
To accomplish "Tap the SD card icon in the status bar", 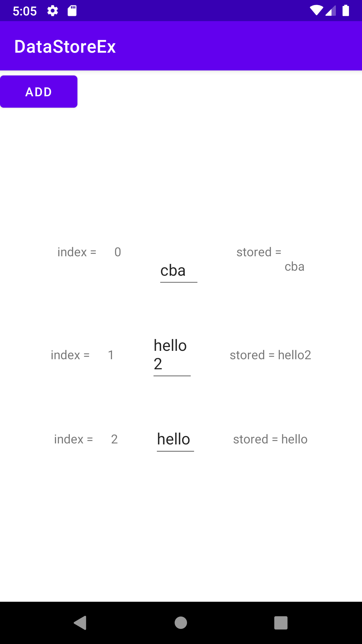I will click(x=71, y=10).
